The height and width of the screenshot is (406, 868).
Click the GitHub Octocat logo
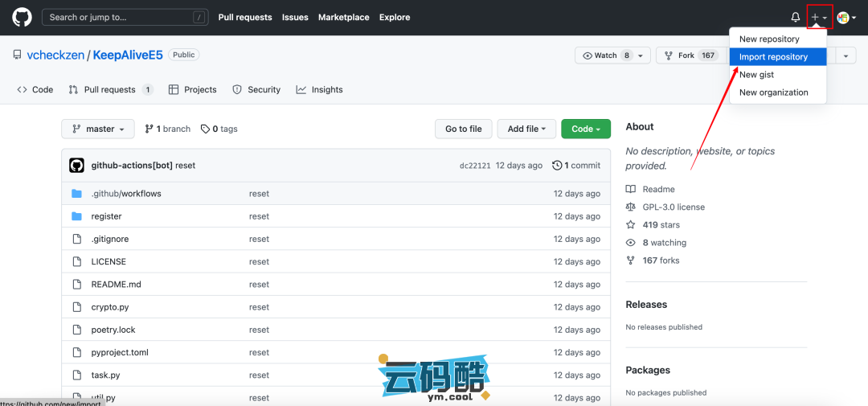22,17
